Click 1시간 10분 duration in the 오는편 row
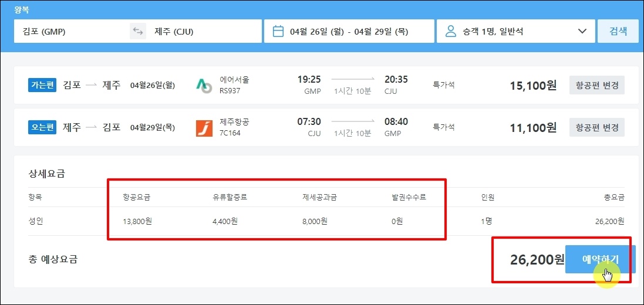This screenshot has height=305, width=644. pos(352,133)
